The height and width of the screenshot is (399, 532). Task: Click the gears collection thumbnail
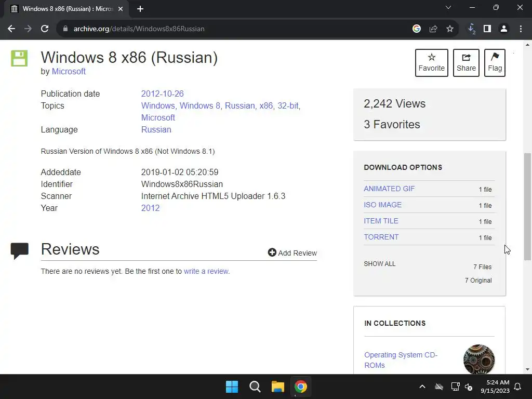(x=478, y=360)
